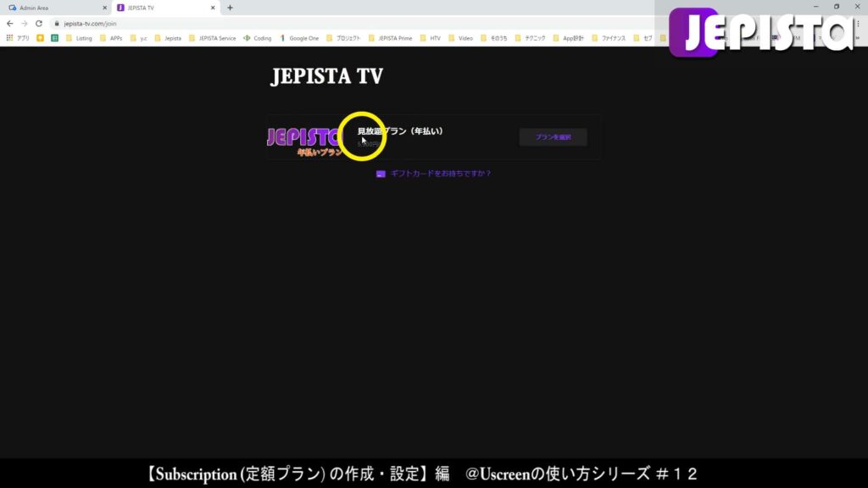Screen dimensions: 868x488
Task: Open the APPs bookmark folder
Action: pyautogui.click(x=111, y=38)
